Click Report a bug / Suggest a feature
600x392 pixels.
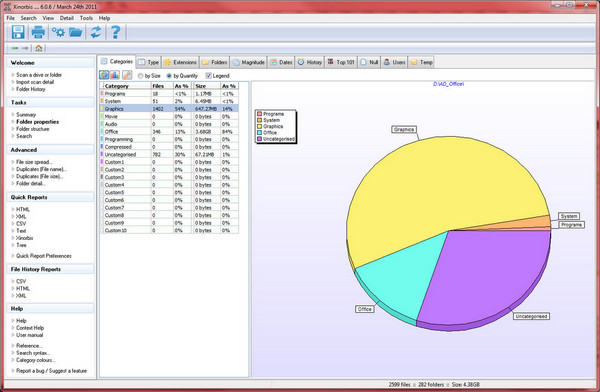[51, 371]
